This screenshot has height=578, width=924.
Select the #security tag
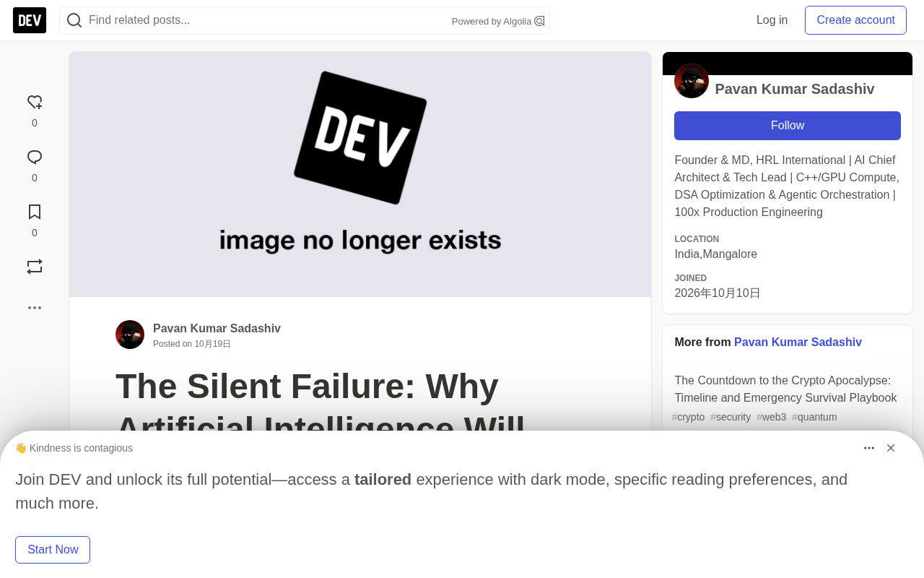point(731,417)
